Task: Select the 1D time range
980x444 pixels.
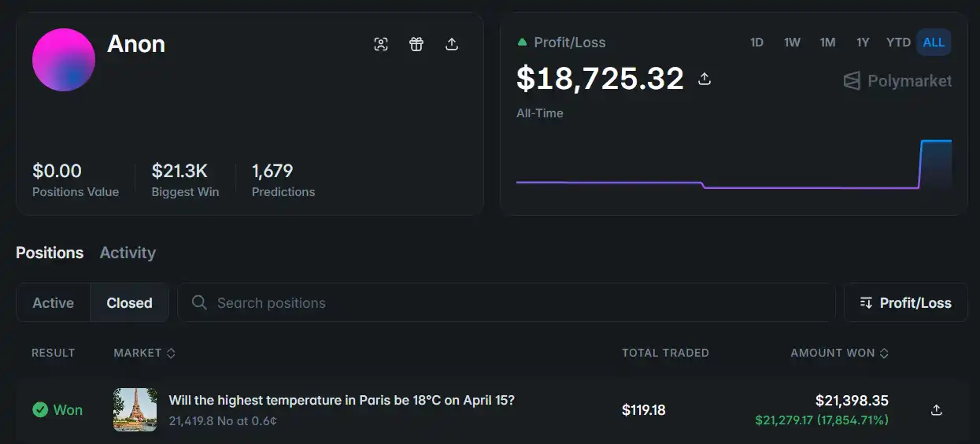Action: [756, 43]
